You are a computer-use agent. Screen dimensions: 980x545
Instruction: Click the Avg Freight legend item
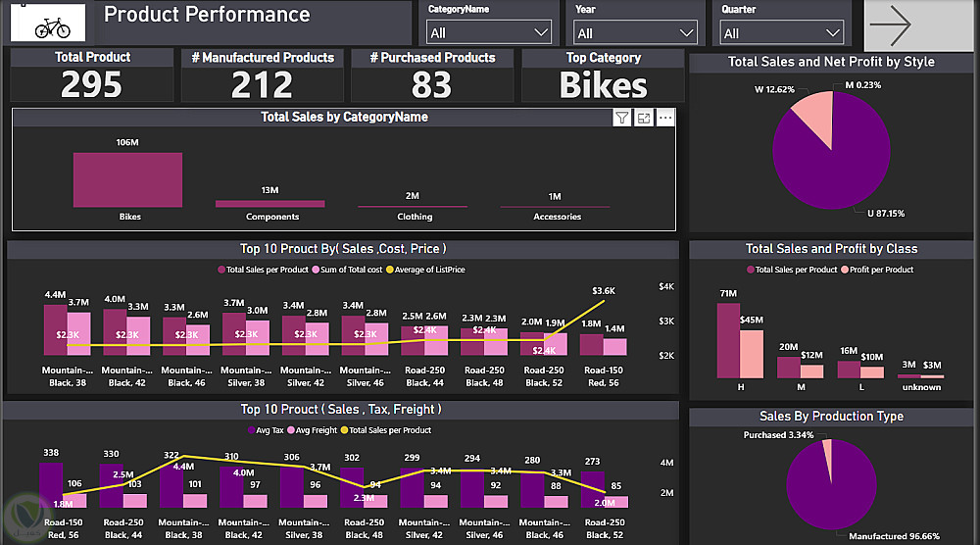312,430
